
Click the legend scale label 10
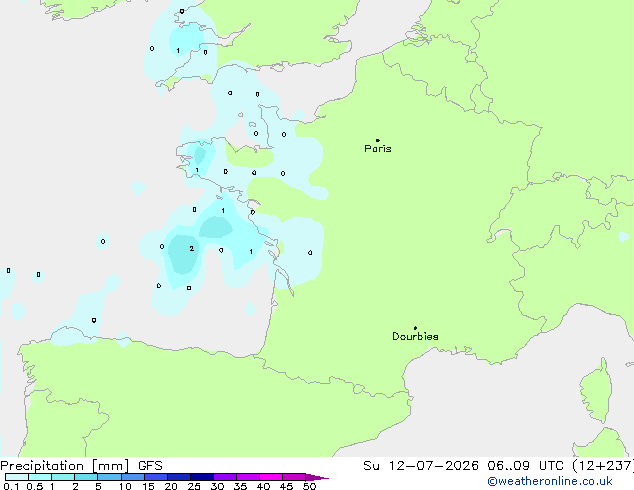(x=125, y=486)
